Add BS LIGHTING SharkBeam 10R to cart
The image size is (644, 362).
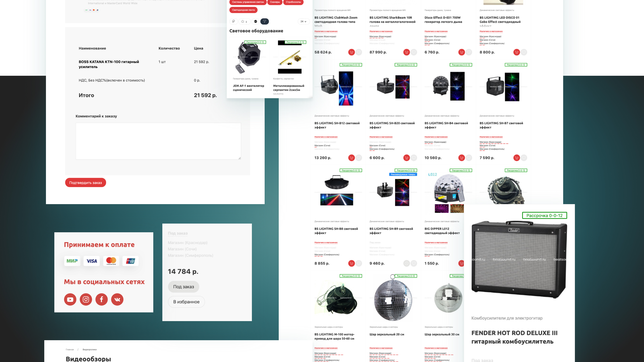coord(407,52)
